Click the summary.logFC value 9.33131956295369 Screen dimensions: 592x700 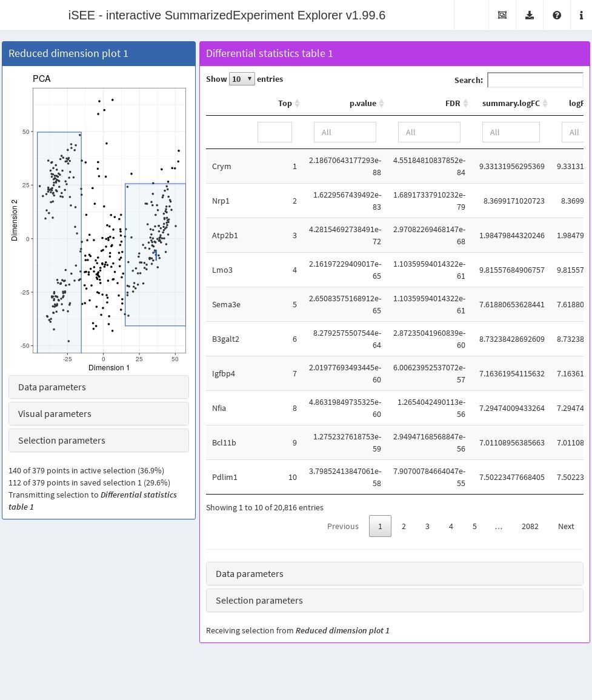pos(511,166)
